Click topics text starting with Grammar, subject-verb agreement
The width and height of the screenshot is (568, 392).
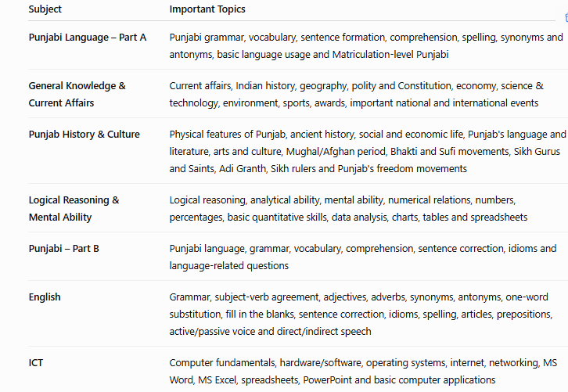pos(361,314)
